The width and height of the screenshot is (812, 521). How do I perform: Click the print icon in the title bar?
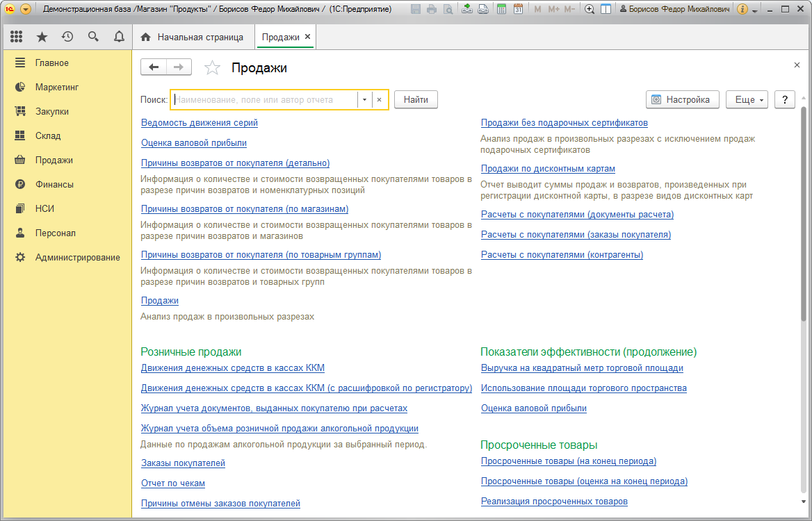[x=431, y=9]
